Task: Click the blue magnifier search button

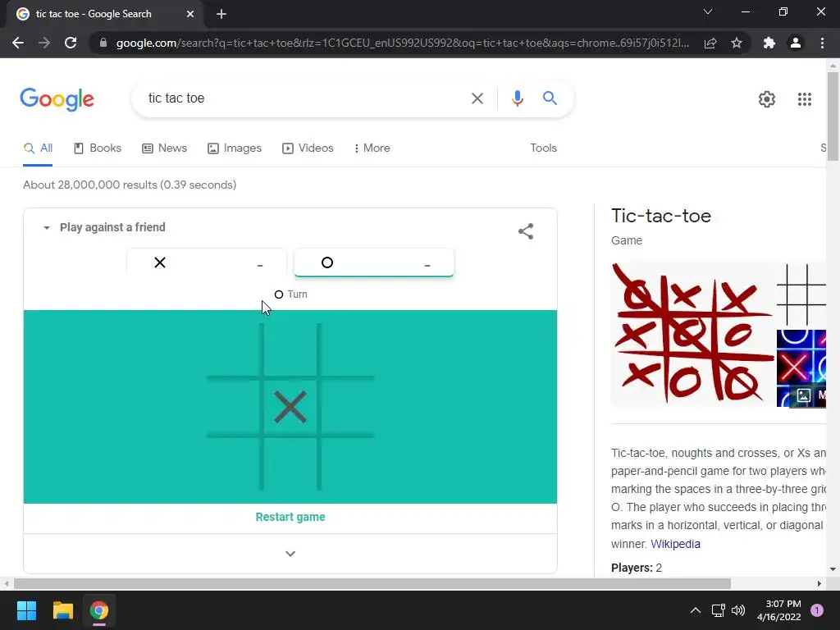Action: (550, 98)
